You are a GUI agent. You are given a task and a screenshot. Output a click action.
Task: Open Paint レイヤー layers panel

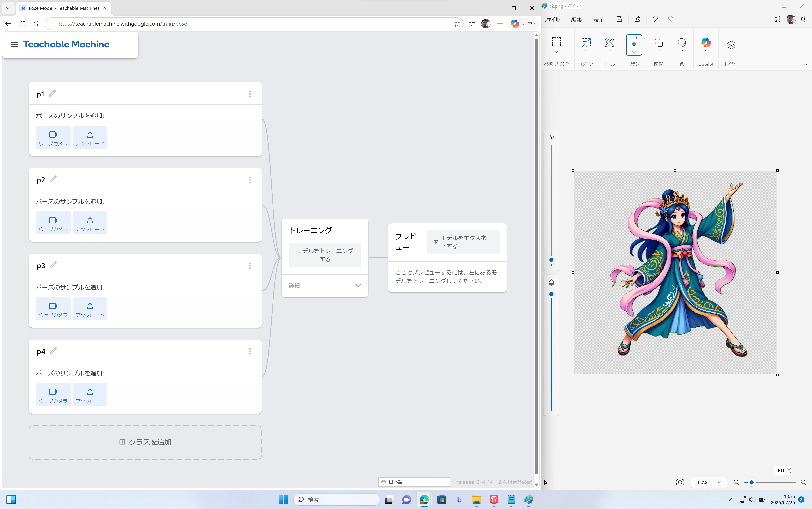(x=731, y=45)
